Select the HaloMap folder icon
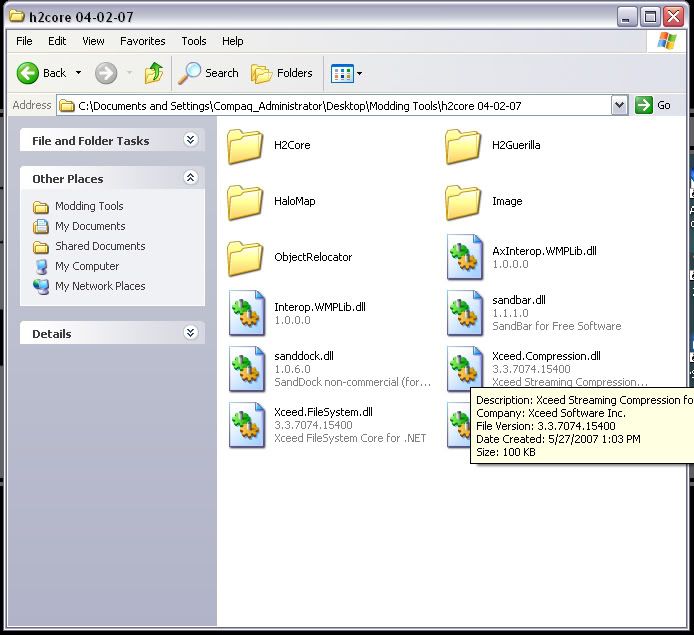 [x=245, y=203]
